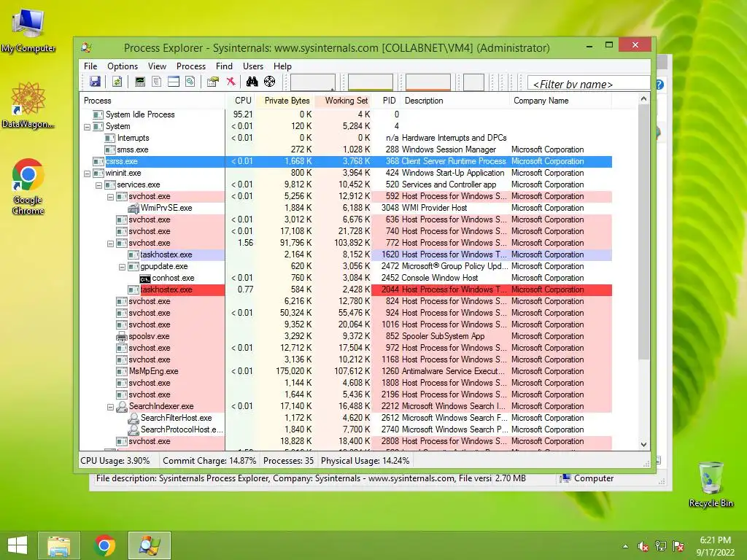
Task: Click the first mini CPU usage graph
Action: point(312,82)
